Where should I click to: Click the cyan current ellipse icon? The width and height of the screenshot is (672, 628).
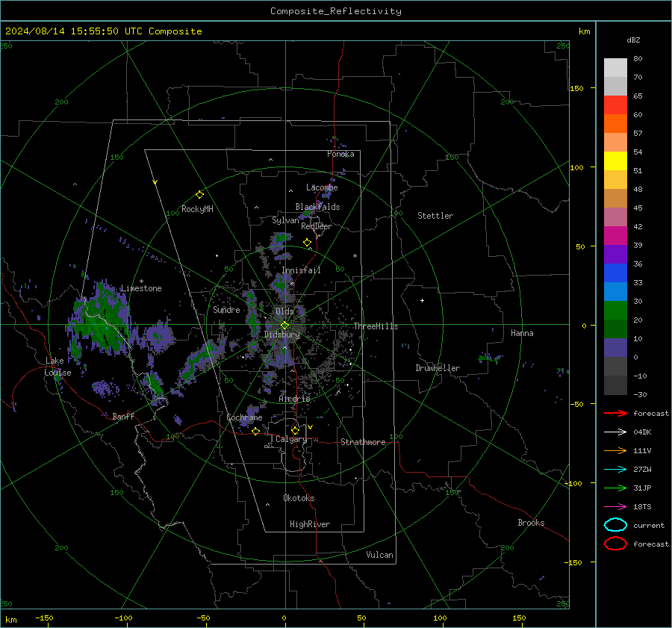click(x=615, y=525)
